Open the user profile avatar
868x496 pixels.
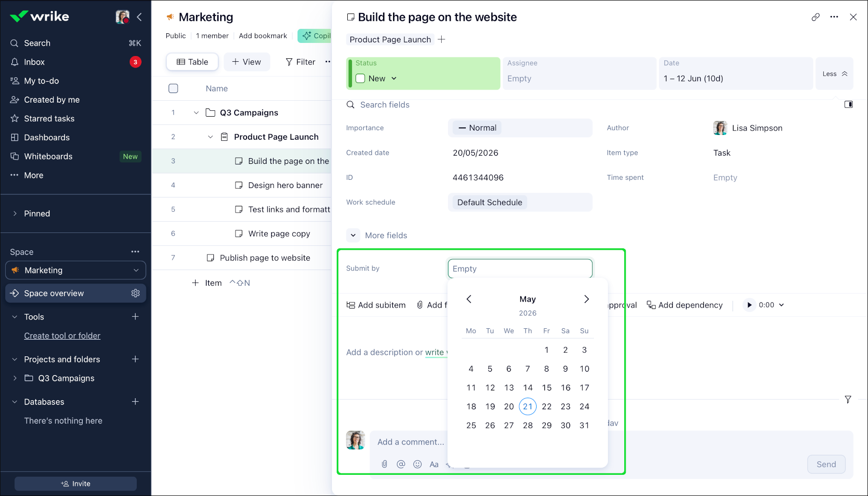pos(122,17)
